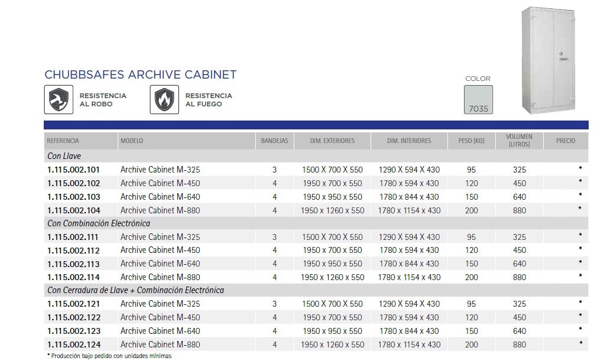Screen dimensions: 594x364
Task: Click the price asterisk for reference 1.115.002.104
Action: point(580,209)
